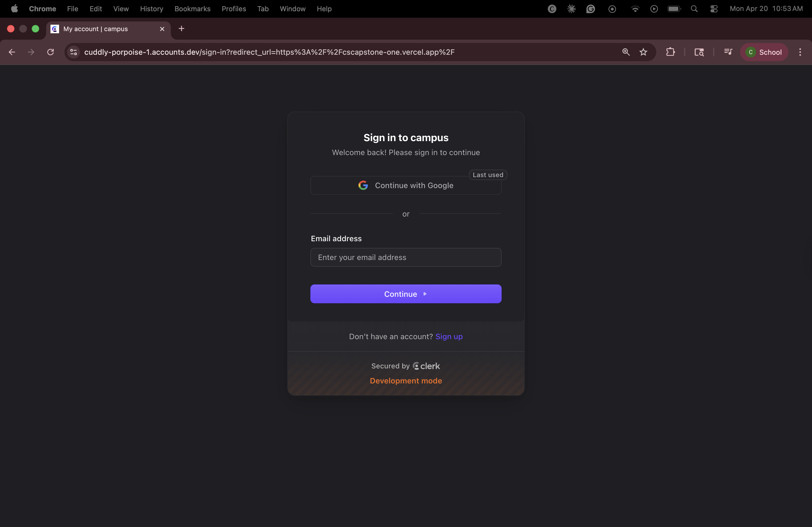Open the media controls toolbar icon
This screenshot has width=812, height=527.
[728, 52]
